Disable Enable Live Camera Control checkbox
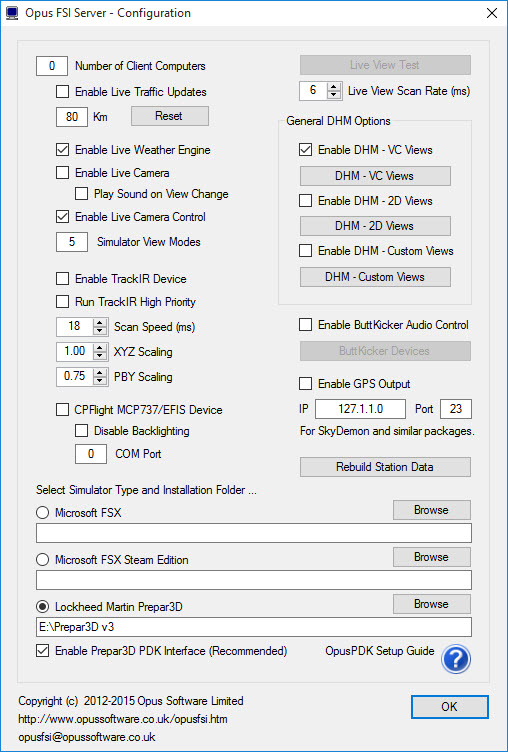The width and height of the screenshot is (508, 752). click(x=62, y=217)
